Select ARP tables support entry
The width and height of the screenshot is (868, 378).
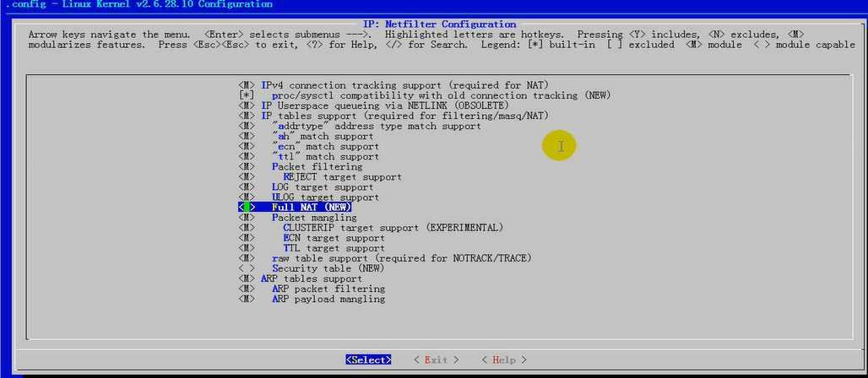(312, 278)
